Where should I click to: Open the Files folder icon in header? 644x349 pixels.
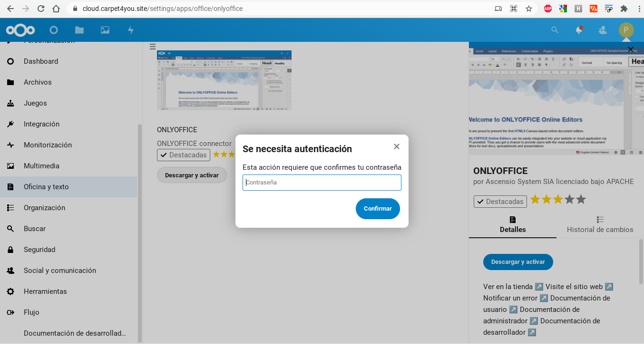coord(79,30)
